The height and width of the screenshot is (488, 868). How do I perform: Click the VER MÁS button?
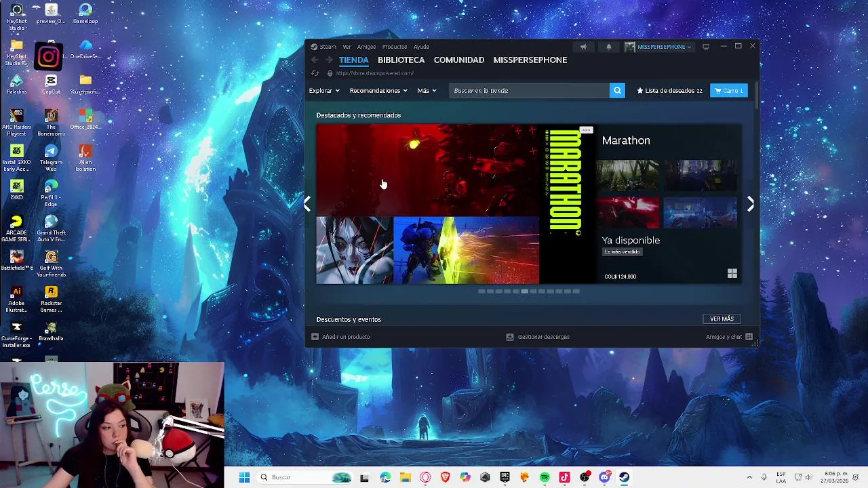coord(722,319)
